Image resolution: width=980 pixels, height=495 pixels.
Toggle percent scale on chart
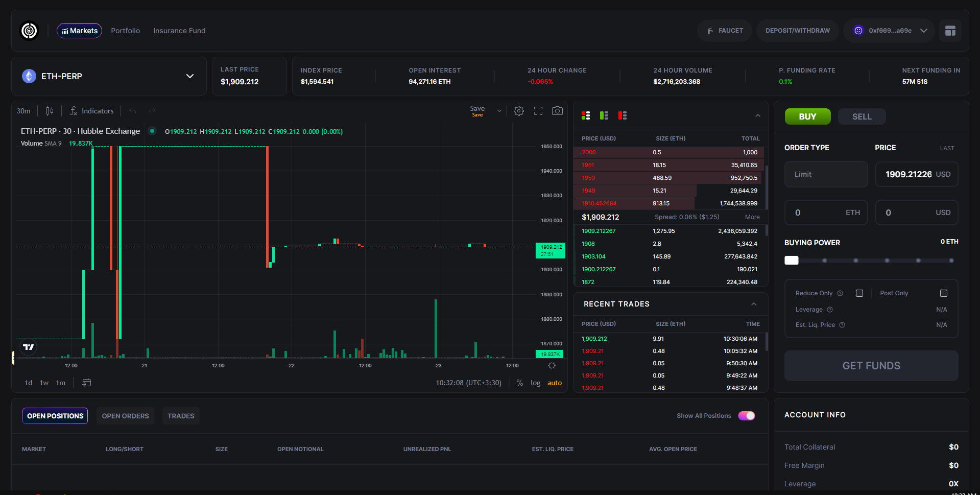tap(520, 383)
